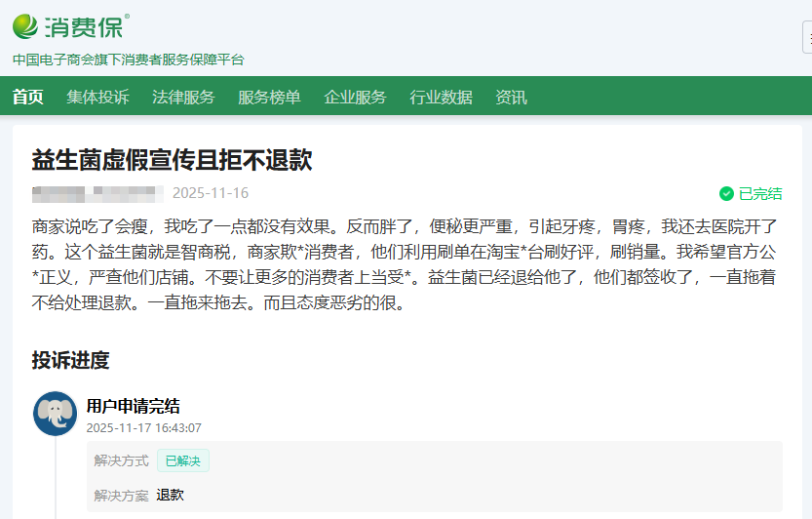812x519 pixels.
Task: Click the complaint date 2025-11-16
Action: point(211,193)
